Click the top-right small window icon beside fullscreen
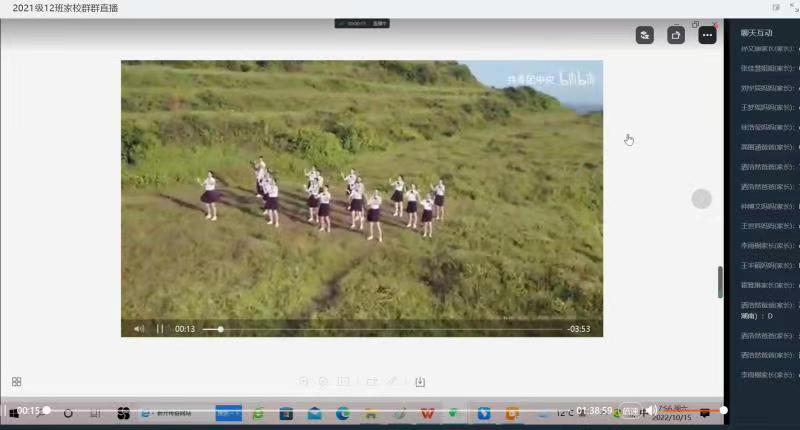 (776, 7)
